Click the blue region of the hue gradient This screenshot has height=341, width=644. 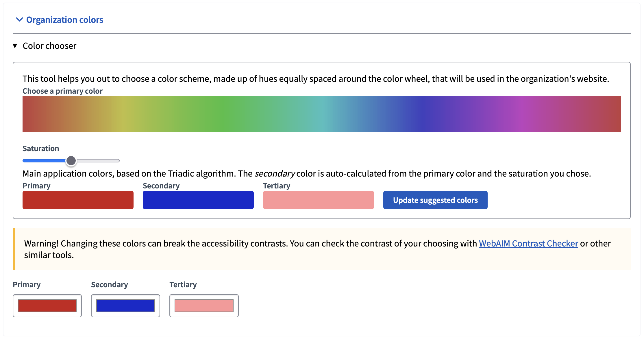click(x=419, y=114)
